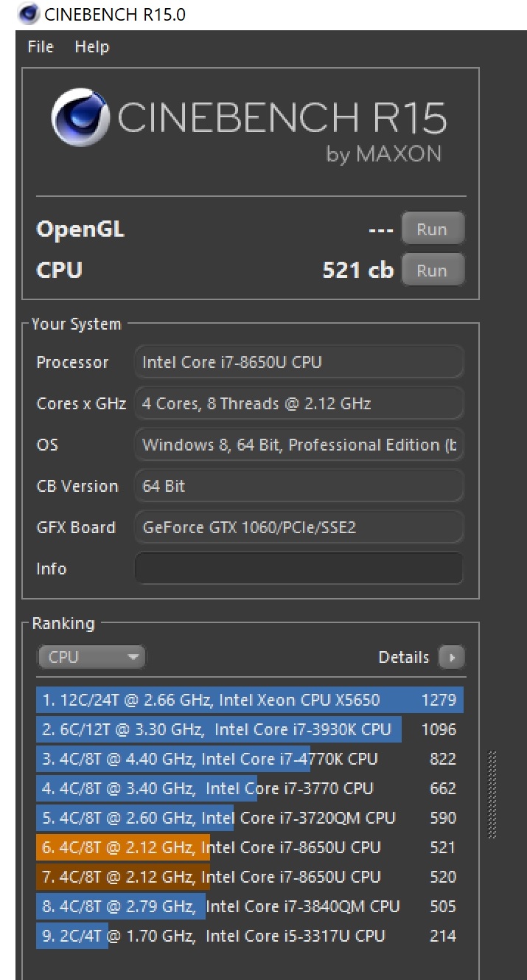Run the OpenGL benchmark
527x980 pixels.
[432, 229]
